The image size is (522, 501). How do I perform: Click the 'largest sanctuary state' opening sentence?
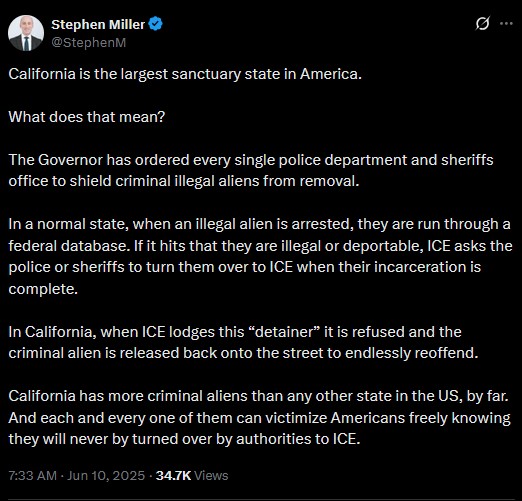coord(185,74)
